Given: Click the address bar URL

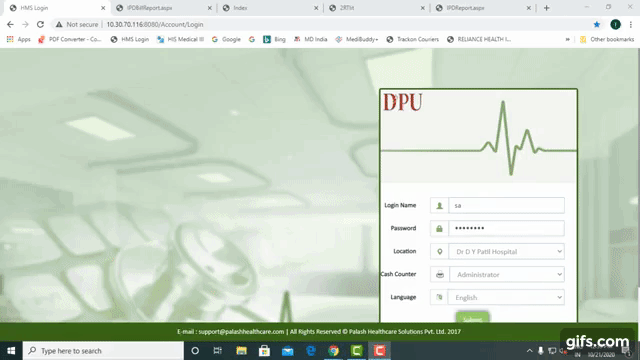Looking at the screenshot, I should click(x=155, y=24).
